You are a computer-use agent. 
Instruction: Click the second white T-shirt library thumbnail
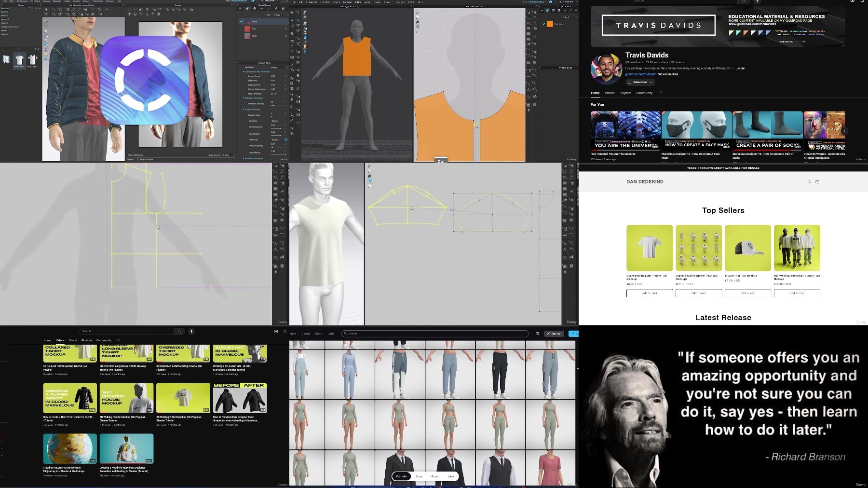(x=32, y=60)
